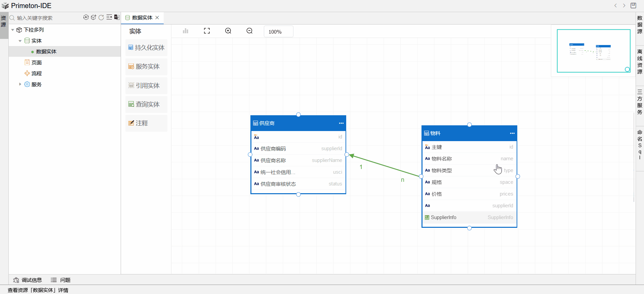This screenshot has height=294, width=644.
Task: Click the collapse-all tree icon
Action: coord(109,17)
